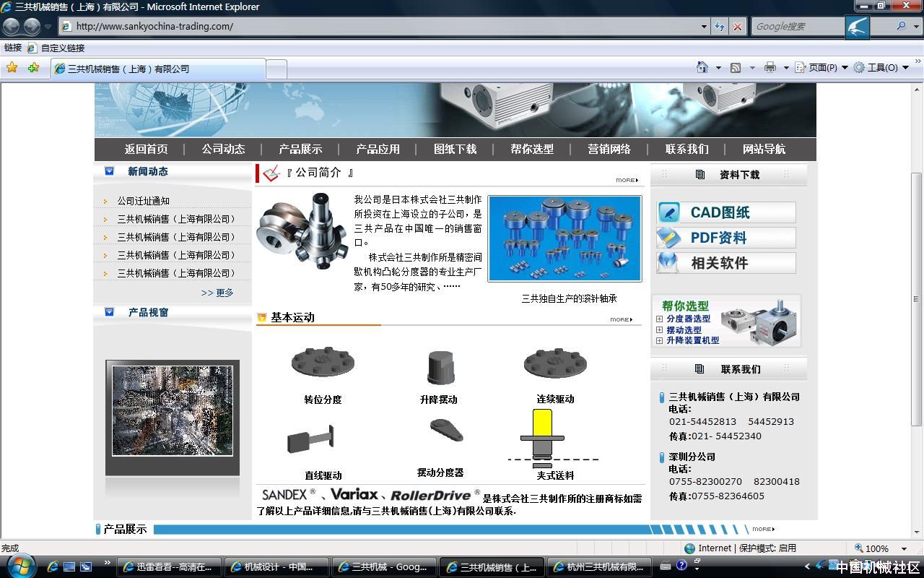Click the 自定义链接 links bar item
The image size is (924, 578).
point(56,48)
